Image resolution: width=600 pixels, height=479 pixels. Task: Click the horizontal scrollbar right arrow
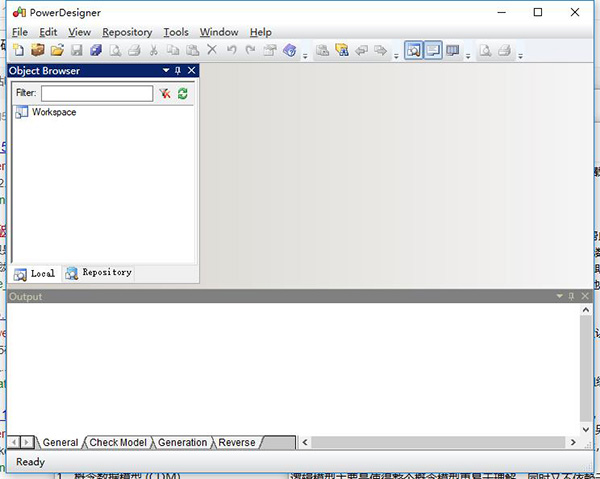click(573, 443)
